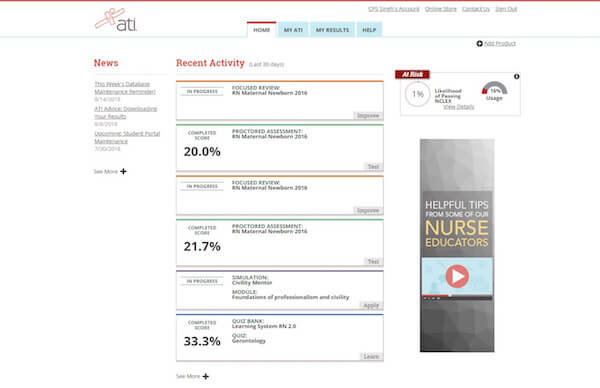This screenshot has width=600, height=388.
Task: Click the Sign Out link
Action: click(x=506, y=9)
